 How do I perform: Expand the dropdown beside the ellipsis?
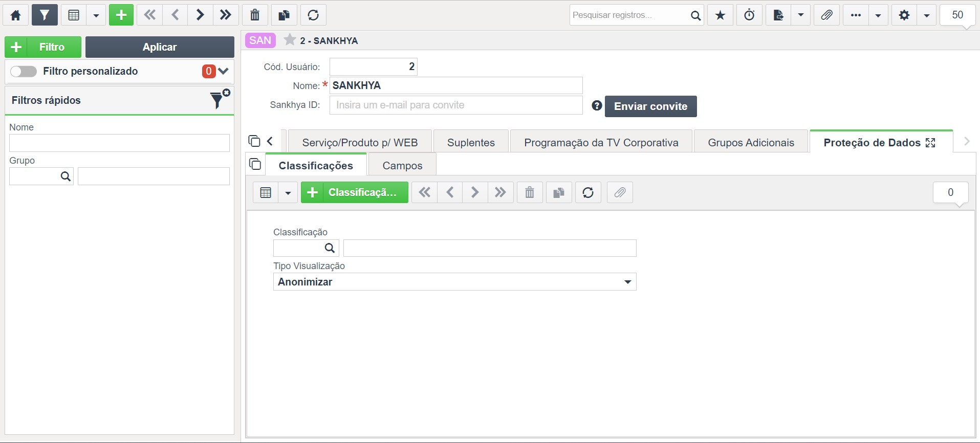point(878,15)
